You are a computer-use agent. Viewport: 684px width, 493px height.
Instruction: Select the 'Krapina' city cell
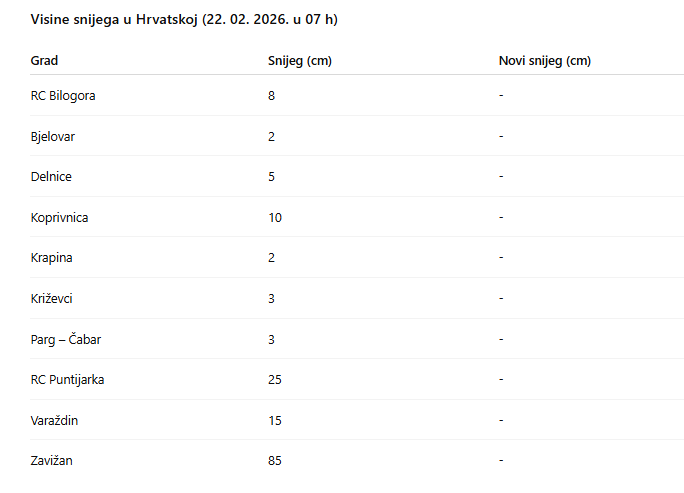tap(51, 258)
